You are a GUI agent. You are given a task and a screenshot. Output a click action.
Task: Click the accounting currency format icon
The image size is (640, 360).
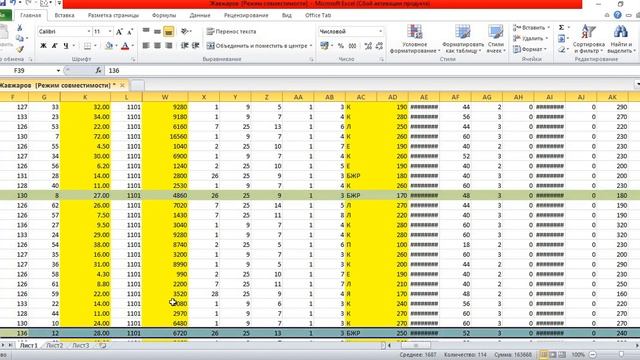point(324,46)
